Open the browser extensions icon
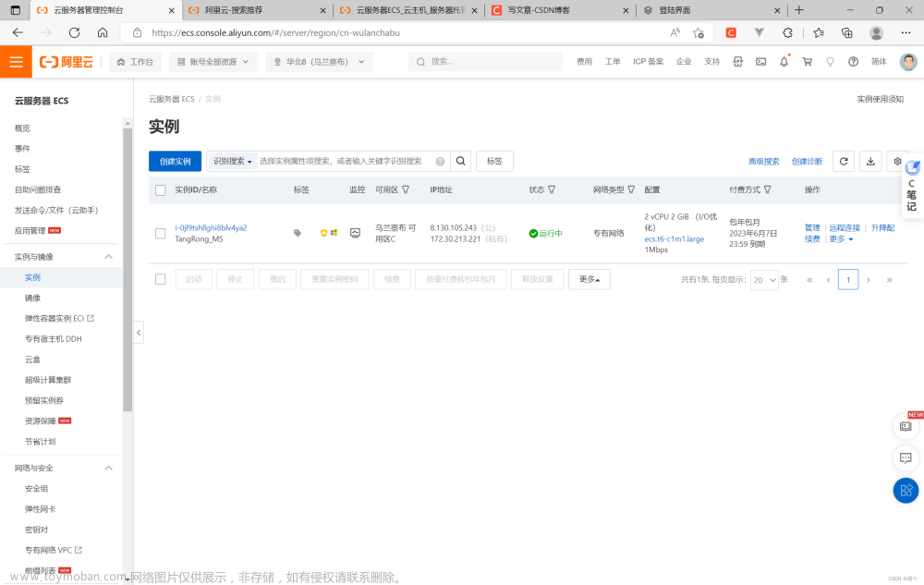Image resolution: width=924 pixels, height=585 pixels. (788, 33)
